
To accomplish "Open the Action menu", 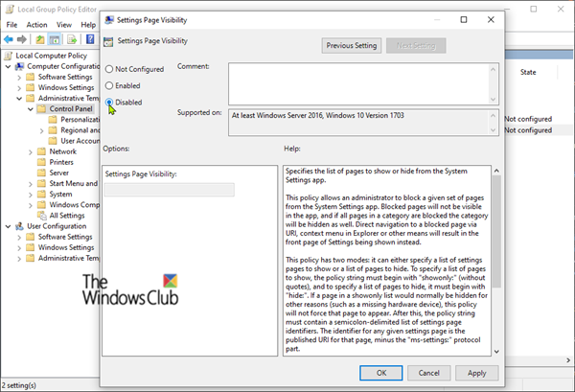I will coord(36,25).
